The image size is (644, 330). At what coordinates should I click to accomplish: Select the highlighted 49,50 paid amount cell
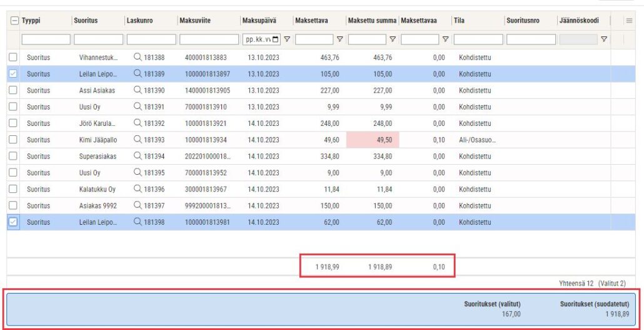point(373,140)
